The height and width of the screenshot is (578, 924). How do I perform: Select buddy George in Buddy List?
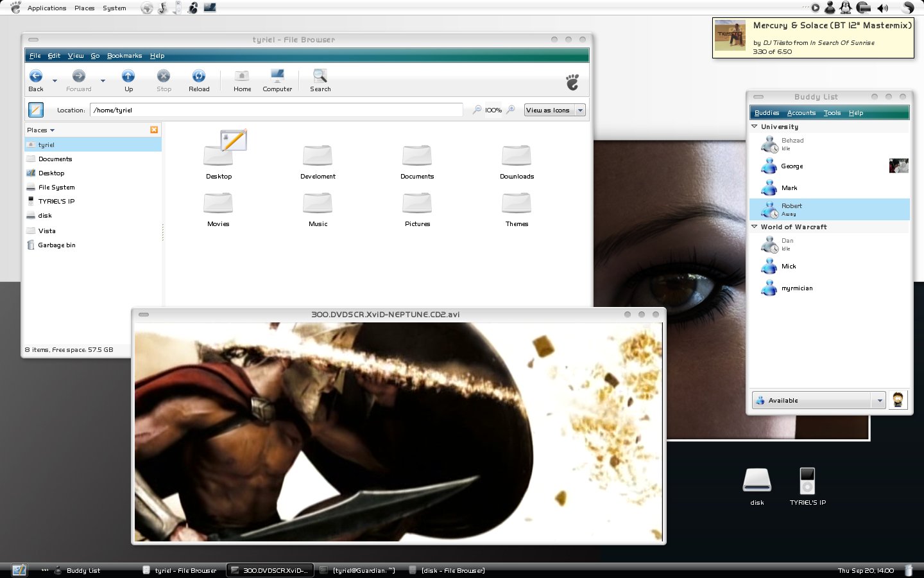tap(830, 166)
